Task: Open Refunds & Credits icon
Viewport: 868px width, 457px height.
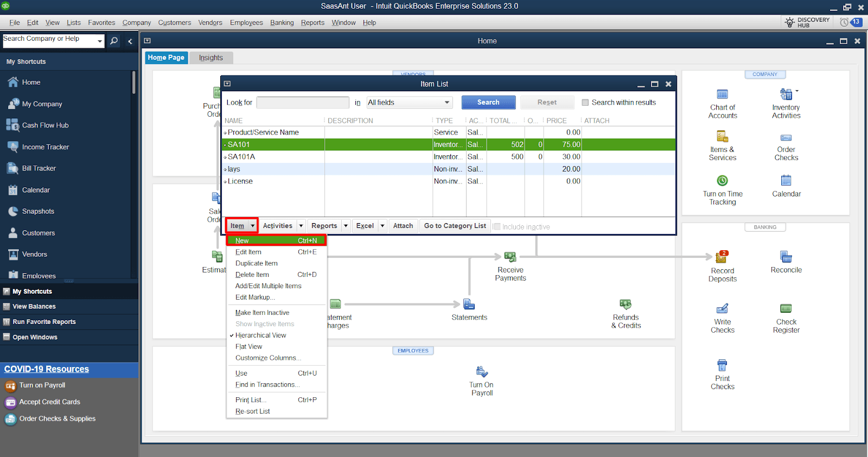Action: tap(626, 304)
